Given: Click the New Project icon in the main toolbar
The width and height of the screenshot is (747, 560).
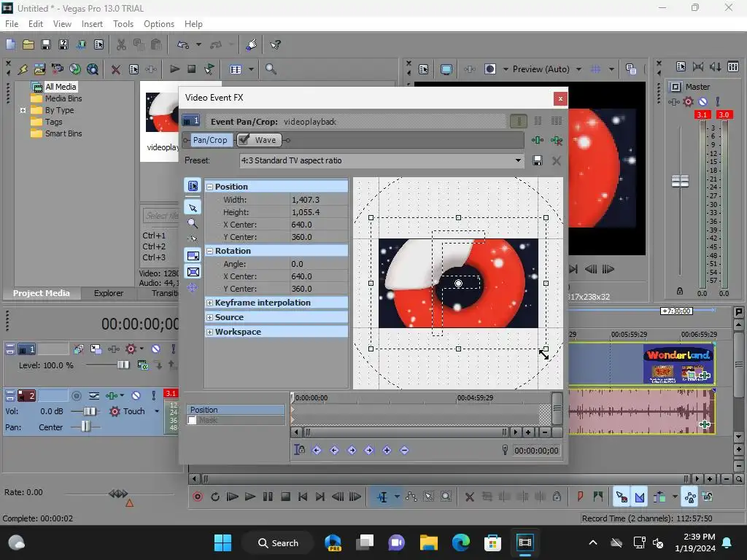Looking at the screenshot, I should [x=10, y=44].
